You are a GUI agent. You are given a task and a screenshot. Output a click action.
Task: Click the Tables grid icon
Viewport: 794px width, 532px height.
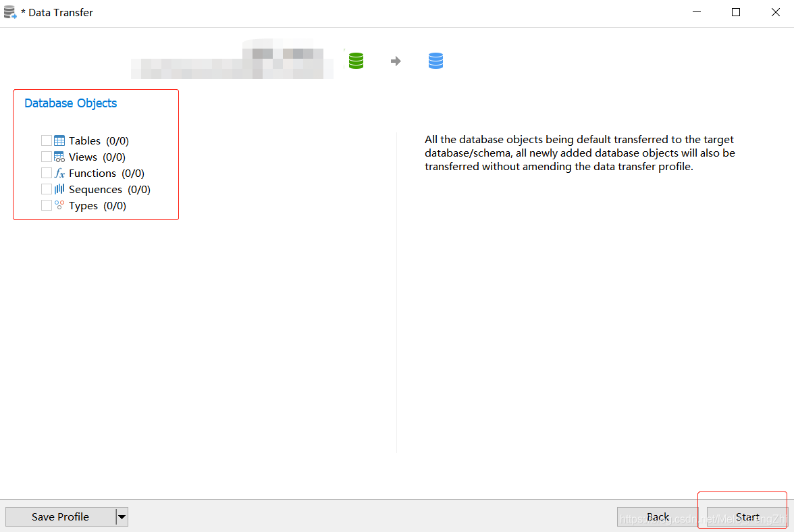[59, 140]
